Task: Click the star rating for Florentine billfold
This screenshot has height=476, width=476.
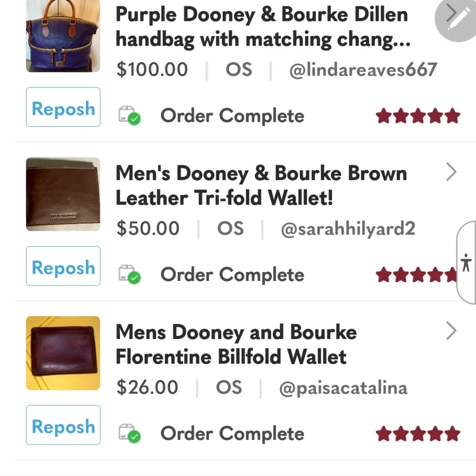Action: click(x=418, y=434)
